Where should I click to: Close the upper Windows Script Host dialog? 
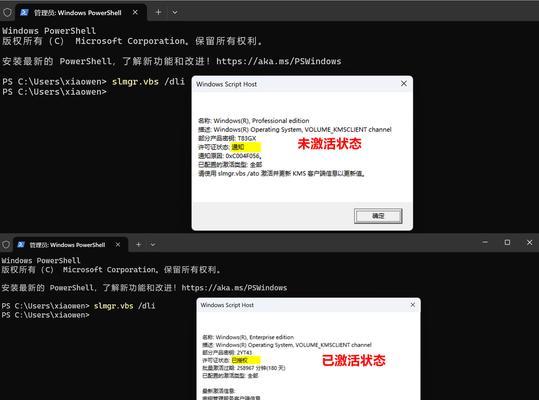click(x=404, y=84)
